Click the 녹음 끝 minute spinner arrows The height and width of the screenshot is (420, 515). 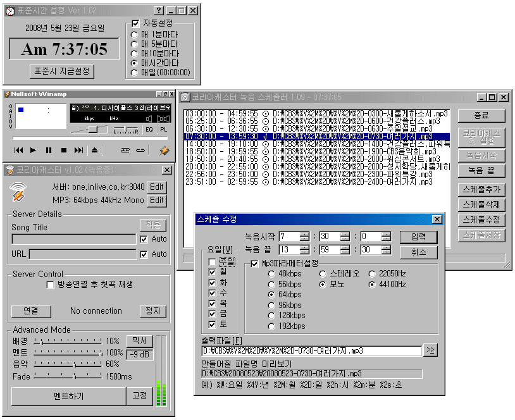point(345,250)
